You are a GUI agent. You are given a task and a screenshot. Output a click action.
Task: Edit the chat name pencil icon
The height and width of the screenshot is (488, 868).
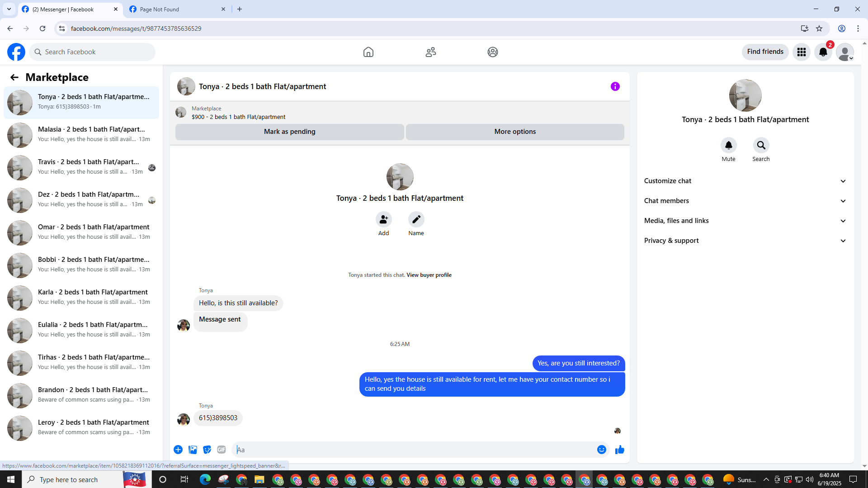(416, 219)
